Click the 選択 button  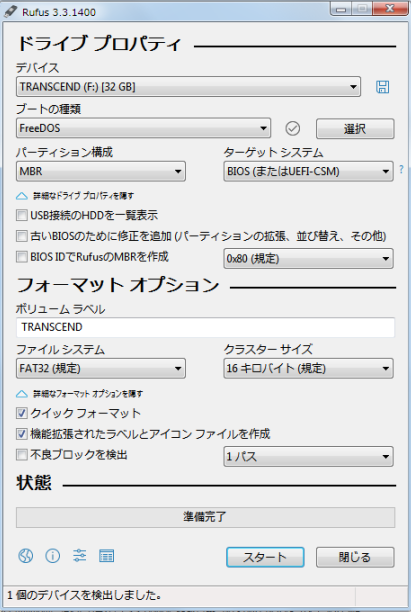coord(355,128)
